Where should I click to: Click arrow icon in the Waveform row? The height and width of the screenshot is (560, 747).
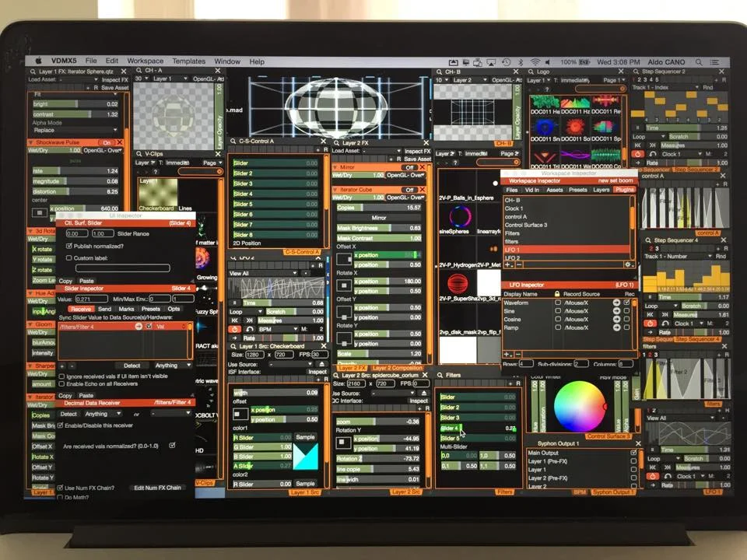[616, 303]
